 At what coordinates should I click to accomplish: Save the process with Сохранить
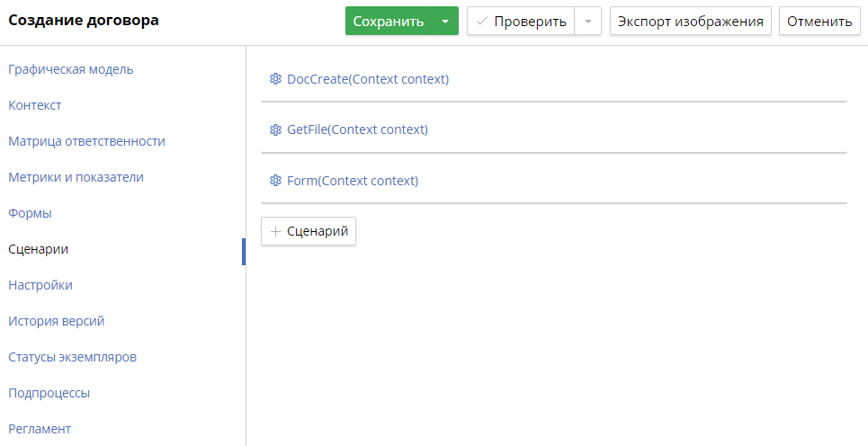pos(388,21)
